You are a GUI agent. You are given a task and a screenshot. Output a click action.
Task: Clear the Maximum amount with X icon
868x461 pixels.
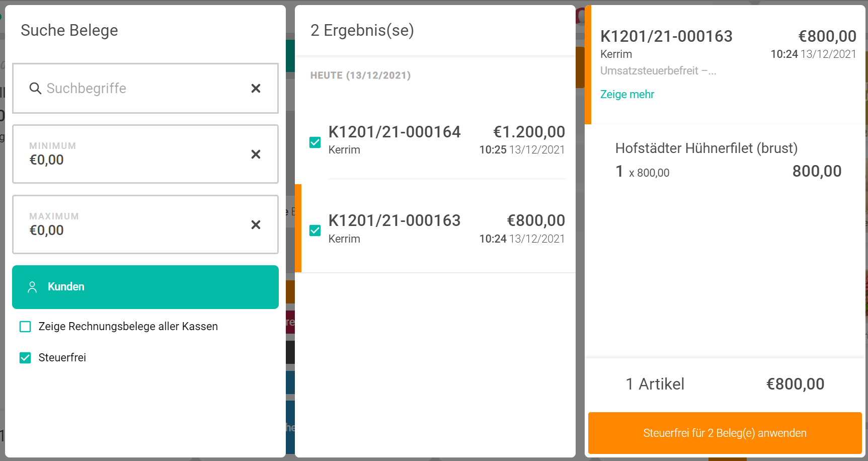tap(256, 224)
